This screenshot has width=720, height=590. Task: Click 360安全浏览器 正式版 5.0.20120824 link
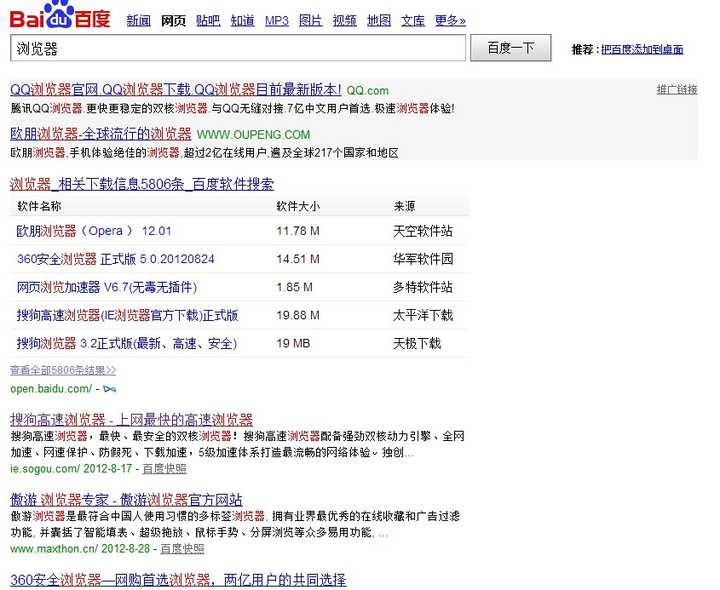pos(116,259)
